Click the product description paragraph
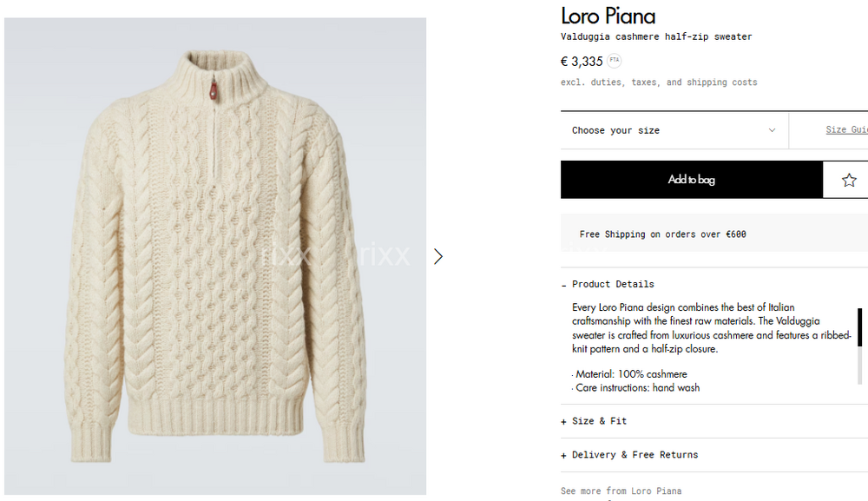Image resolution: width=868 pixels, height=501 pixels. click(x=712, y=328)
